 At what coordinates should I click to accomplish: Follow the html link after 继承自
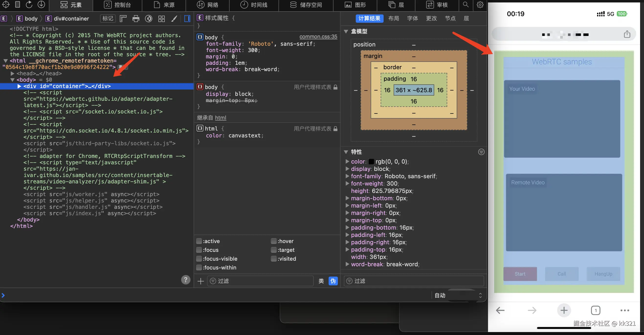[x=221, y=118]
